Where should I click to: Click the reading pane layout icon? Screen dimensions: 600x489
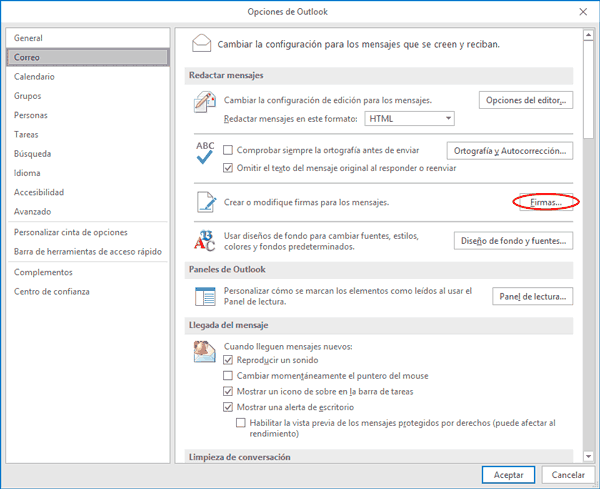click(205, 296)
